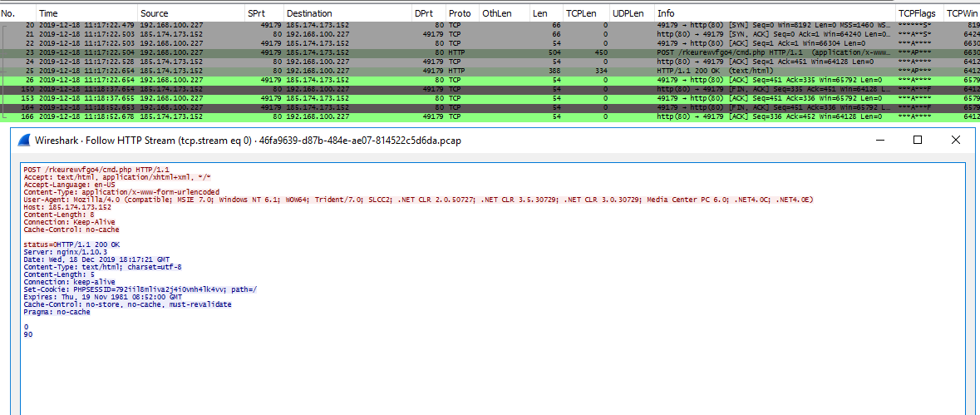Screen dimensions: 980x415
Task: Click the OthLen column header
Action: tap(505, 13)
